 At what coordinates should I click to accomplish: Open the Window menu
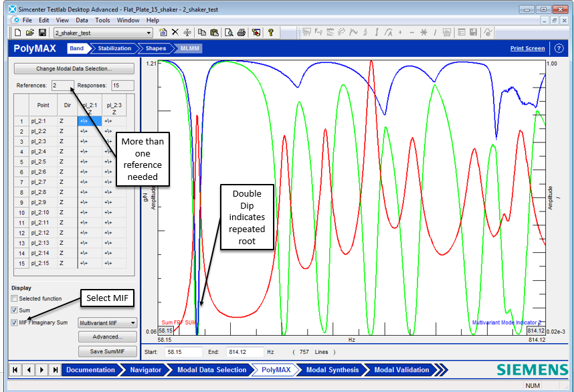click(128, 21)
